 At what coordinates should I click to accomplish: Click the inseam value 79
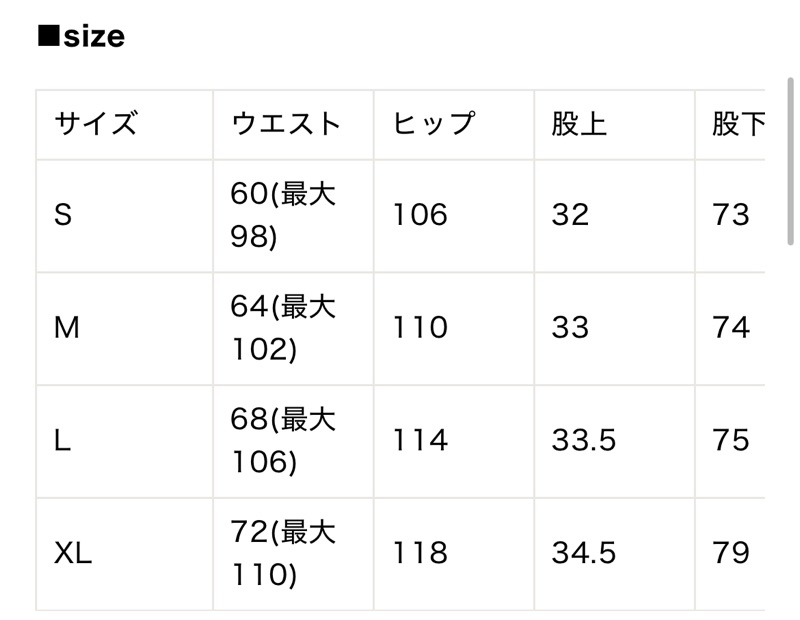pos(731,554)
